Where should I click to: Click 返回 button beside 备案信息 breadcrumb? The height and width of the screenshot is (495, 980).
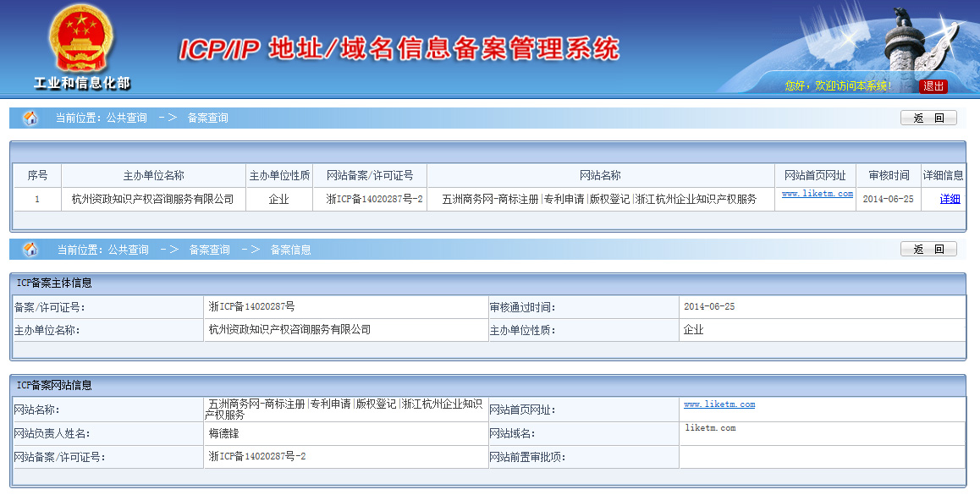click(x=928, y=250)
